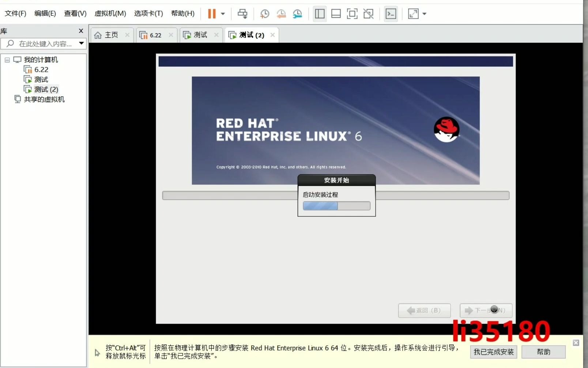The image size is (588, 368).
Task: Enter Unity mode
Action: pos(368,14)
